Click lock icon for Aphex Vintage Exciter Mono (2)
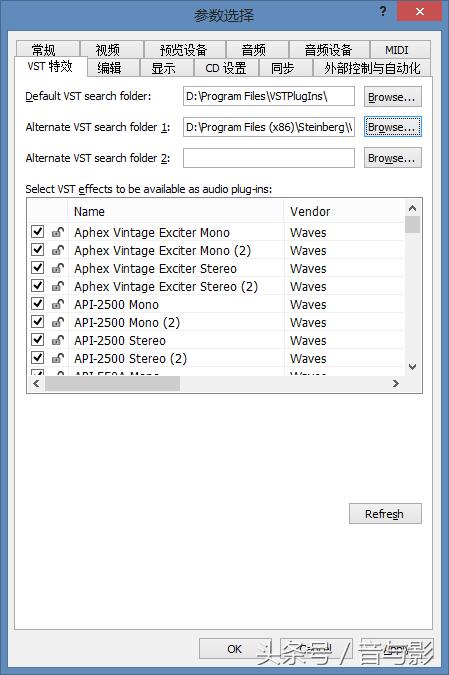Image resolution: width=449 pixels, height=675 pixels. coord(58,251)
